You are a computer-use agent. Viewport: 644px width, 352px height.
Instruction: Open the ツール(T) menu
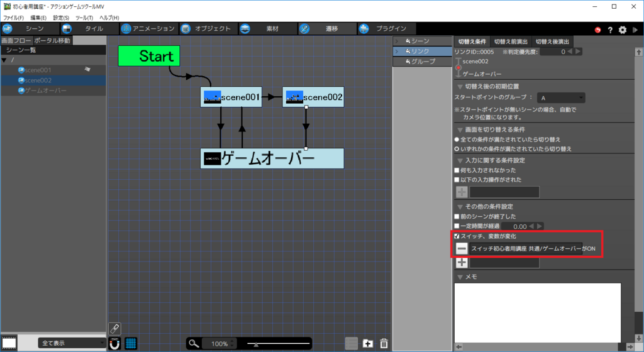84,18
